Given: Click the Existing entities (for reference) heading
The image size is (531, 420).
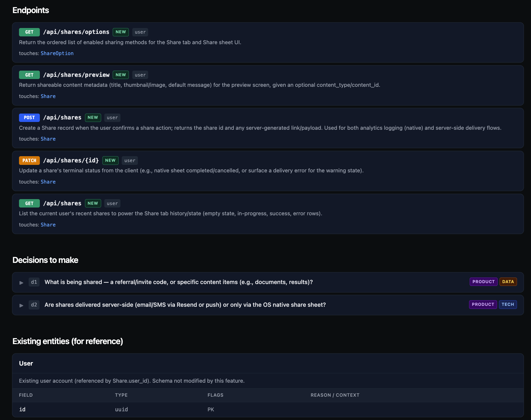Looking at the screenshot, I should [68, 341].
